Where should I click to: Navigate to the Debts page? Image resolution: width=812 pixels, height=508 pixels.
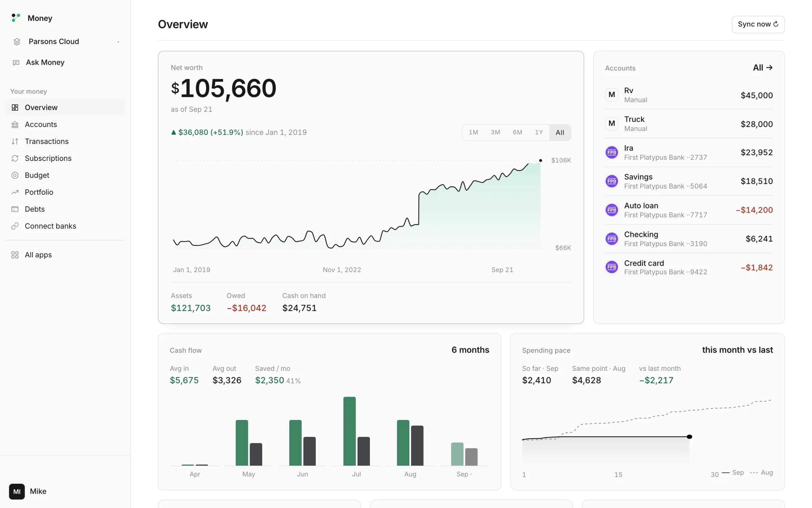pyautogui.click(x=65, y=209)
